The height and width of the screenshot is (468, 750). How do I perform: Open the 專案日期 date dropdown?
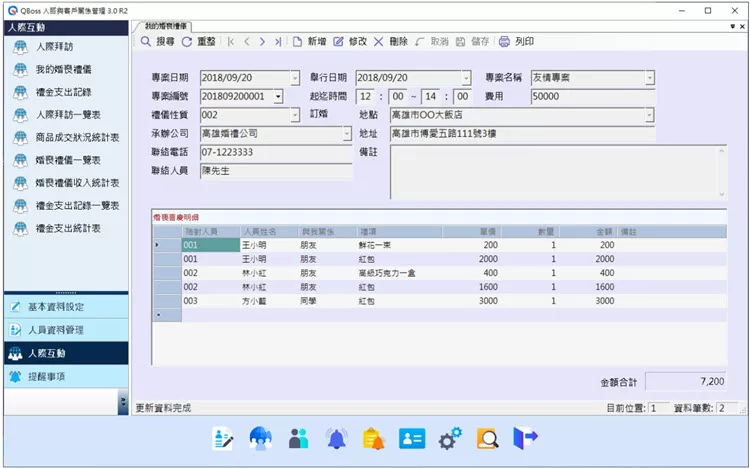pyautogui.click(x=294, y=78)
